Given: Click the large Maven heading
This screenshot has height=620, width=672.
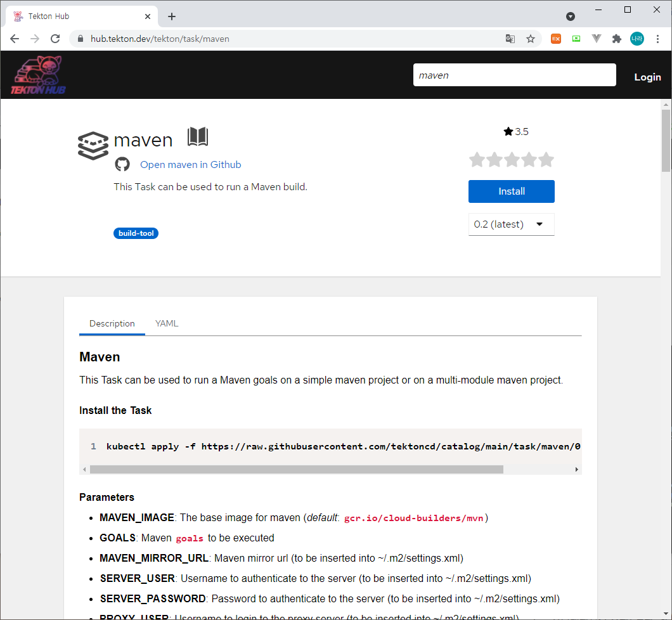Looking at the screenshot, I should point(100,357).
